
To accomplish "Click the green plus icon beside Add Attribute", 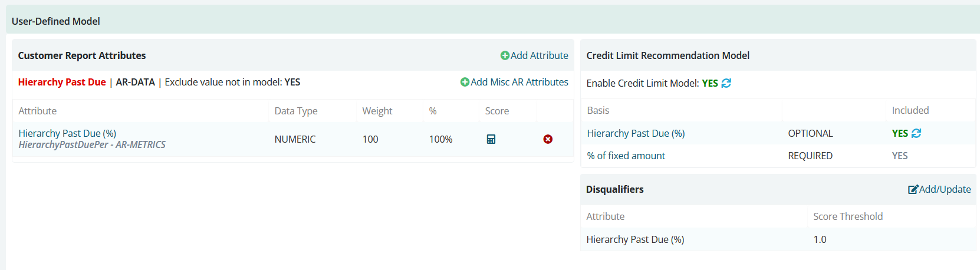I will 505,55.
